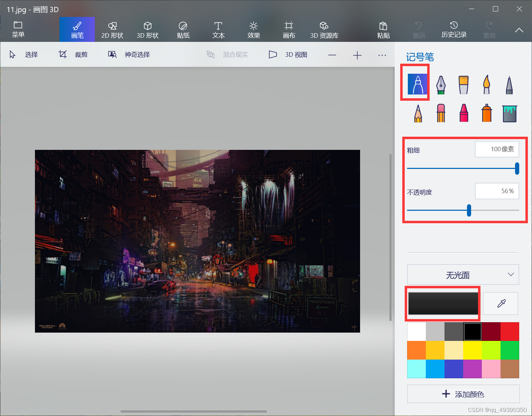Select the Eraser tool
The width and height of the screenshot is (532, 416).
441,113
